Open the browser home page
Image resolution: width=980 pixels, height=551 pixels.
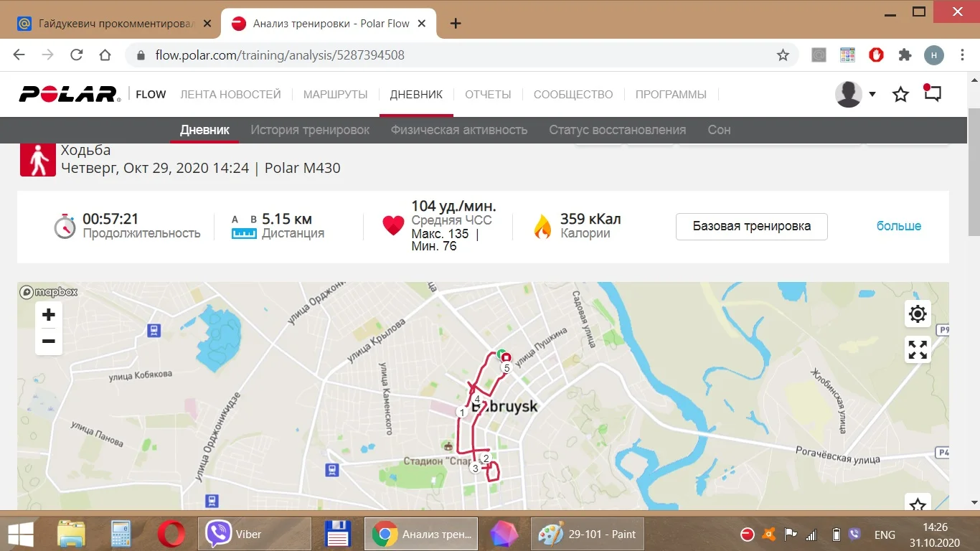click(x=105, y=55)
